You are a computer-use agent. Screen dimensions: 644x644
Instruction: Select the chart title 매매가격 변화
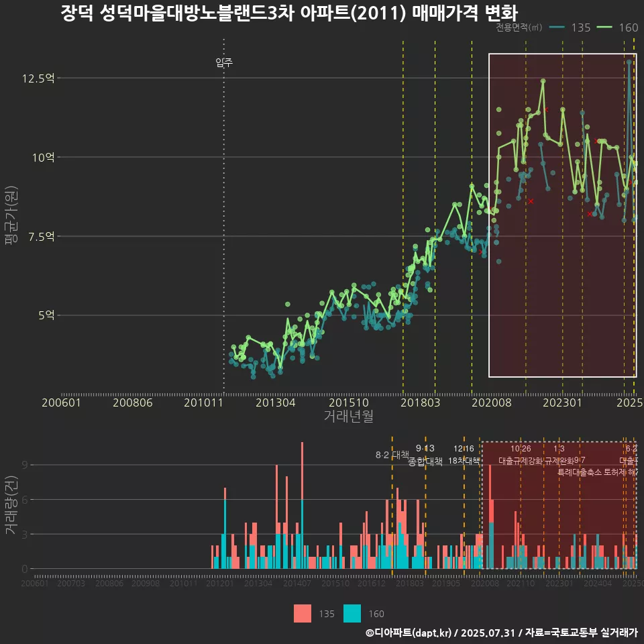(465, 13)
